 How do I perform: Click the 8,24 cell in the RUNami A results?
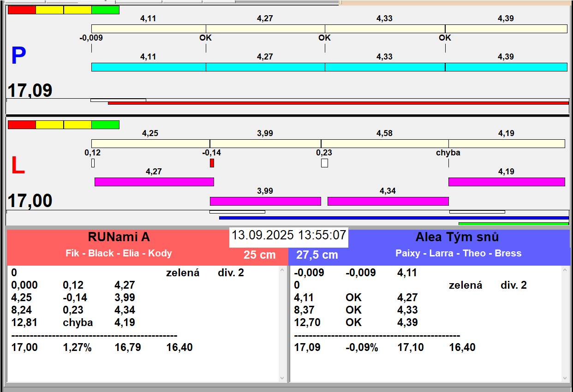(x=21, y=310)
